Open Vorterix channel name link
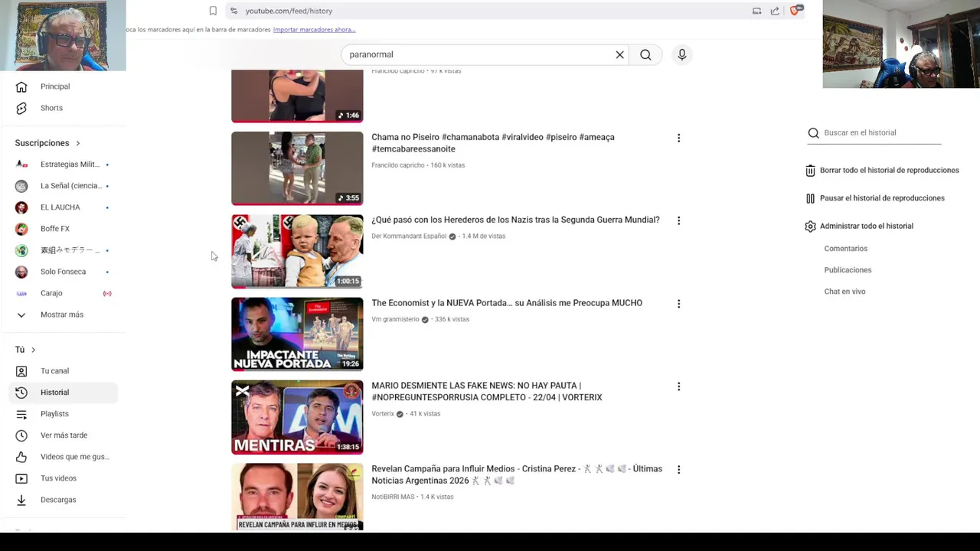Image resolution: width=980 pixels, height=551 pixels. tap(383, 414)
